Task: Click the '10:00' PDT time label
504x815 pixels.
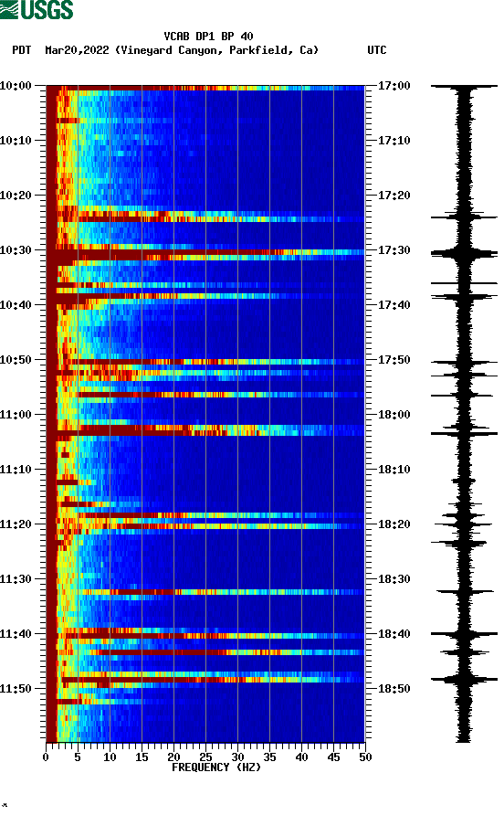Action: 16,86
